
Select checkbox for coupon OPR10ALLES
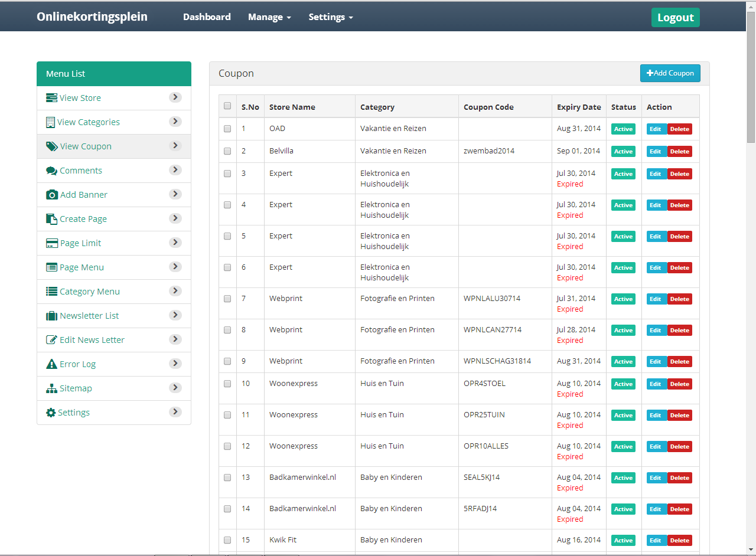click(x=227, y=446)
